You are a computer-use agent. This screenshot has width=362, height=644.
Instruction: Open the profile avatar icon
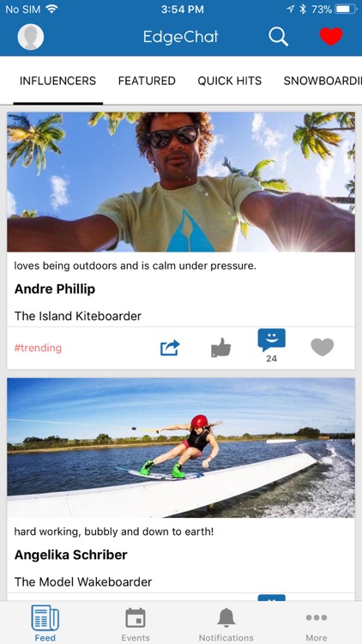tap(31, 37)
